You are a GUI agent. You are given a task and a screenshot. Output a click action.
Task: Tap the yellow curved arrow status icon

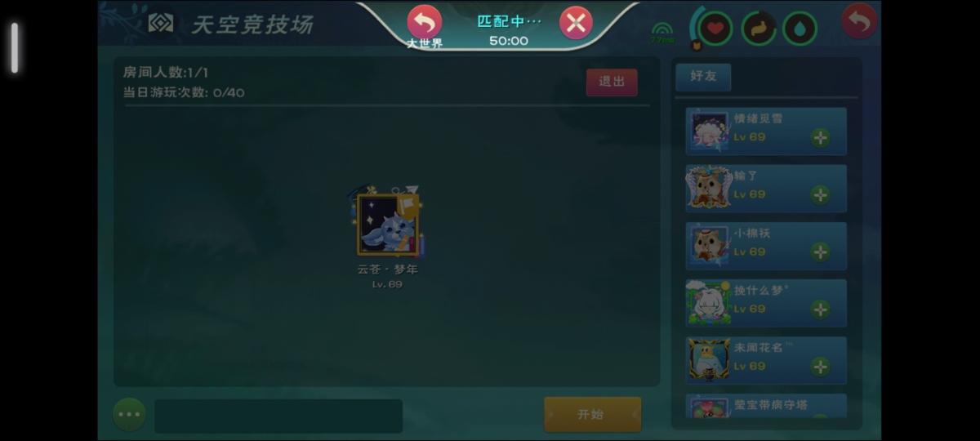759,29
